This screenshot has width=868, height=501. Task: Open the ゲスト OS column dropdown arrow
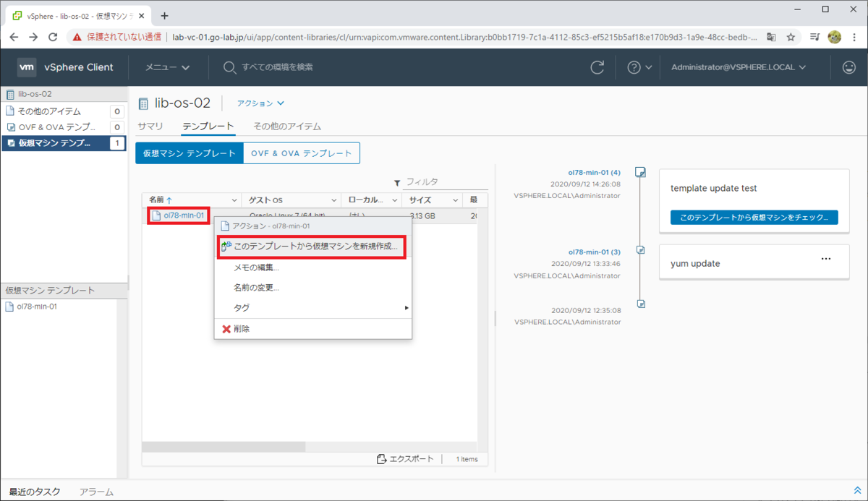334,200
